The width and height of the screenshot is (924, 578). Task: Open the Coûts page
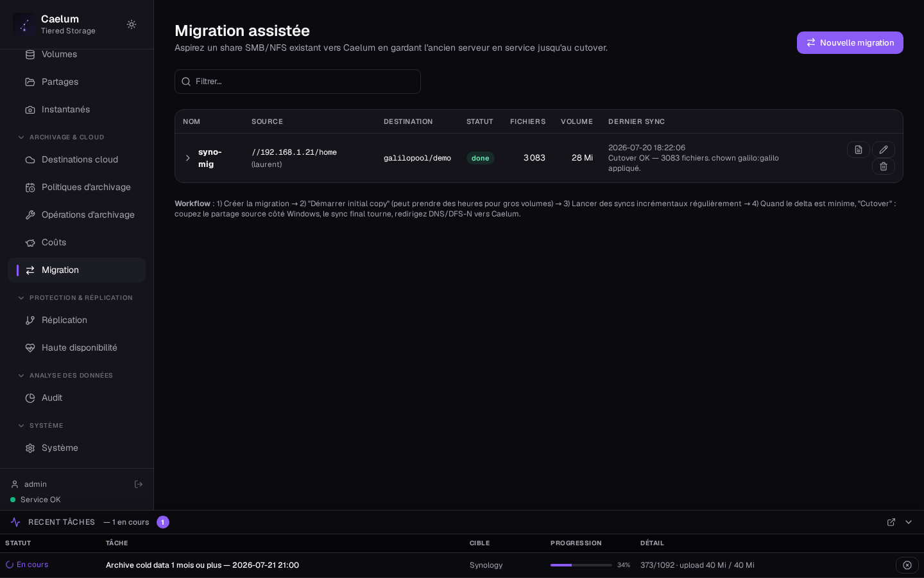76,242
